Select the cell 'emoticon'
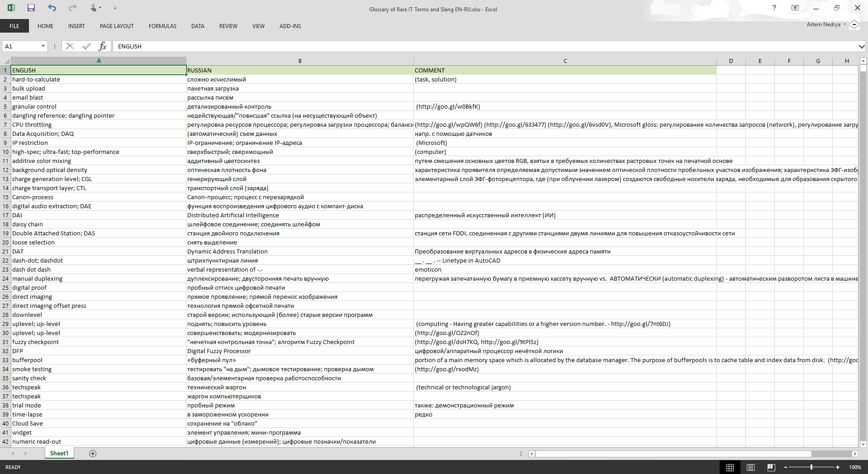868x474 pixels. (x=565, y=269)
